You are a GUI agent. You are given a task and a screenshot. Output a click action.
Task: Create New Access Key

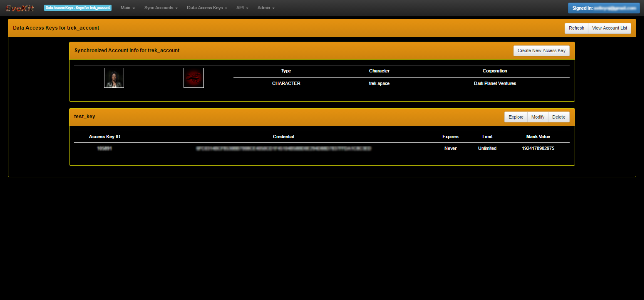coord(541,51)
